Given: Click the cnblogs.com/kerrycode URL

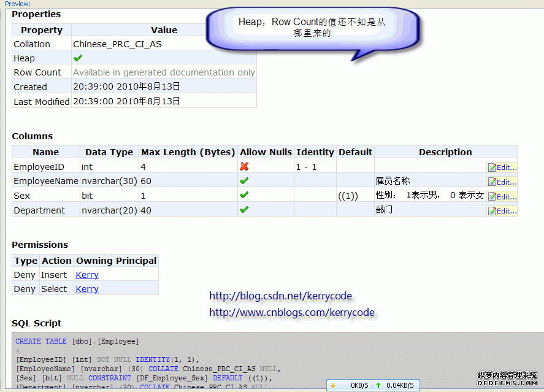Looking at the screenshot, I should [291, 312].
